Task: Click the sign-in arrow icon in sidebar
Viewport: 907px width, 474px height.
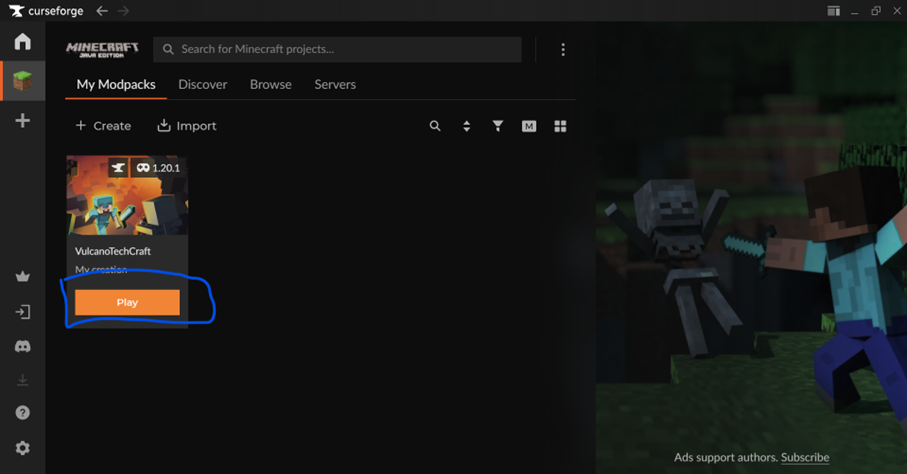Action: click(23, 312)
